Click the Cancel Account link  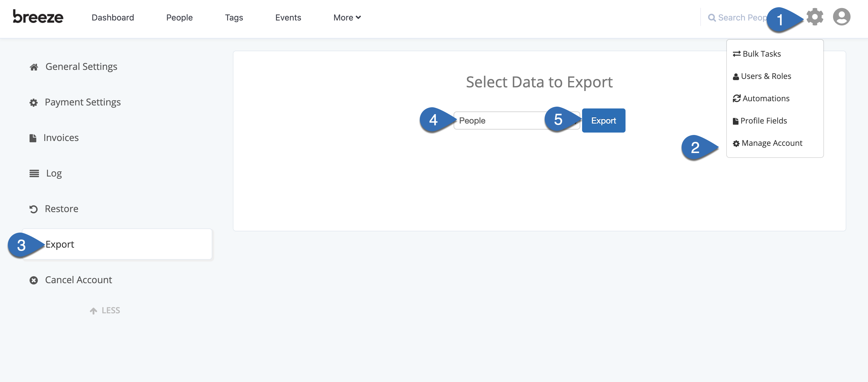coord(78,279)
